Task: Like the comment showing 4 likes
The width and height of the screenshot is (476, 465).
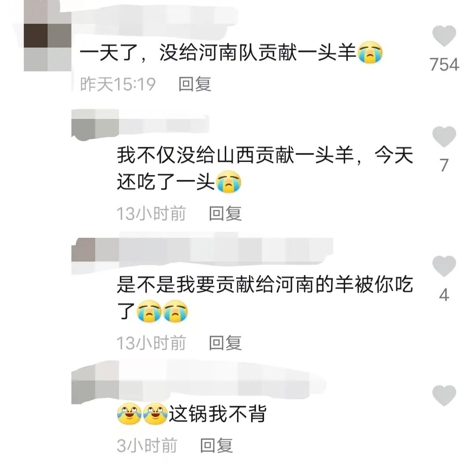Action: [444, 266]
